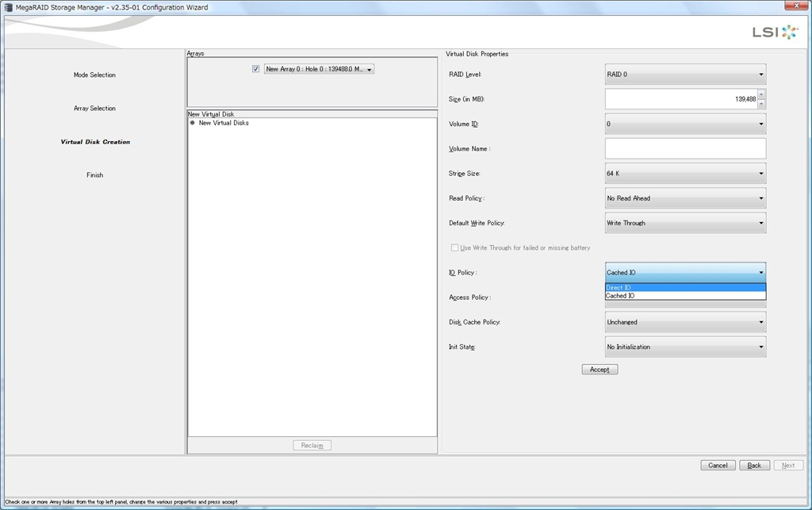This screenshot has height=510, width=812.
Task: Click the Access Policy label
Action: coord(469,297)
